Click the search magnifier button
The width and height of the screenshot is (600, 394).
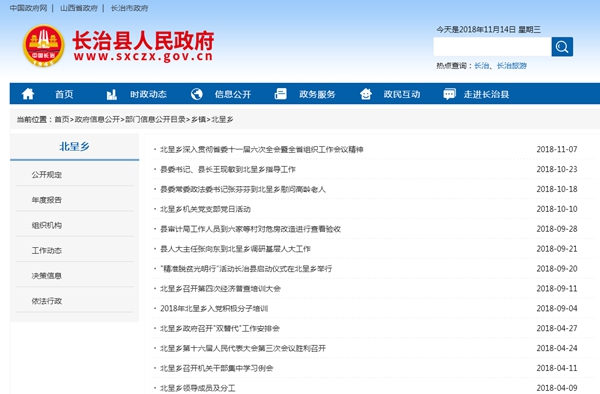click(562, 47)
